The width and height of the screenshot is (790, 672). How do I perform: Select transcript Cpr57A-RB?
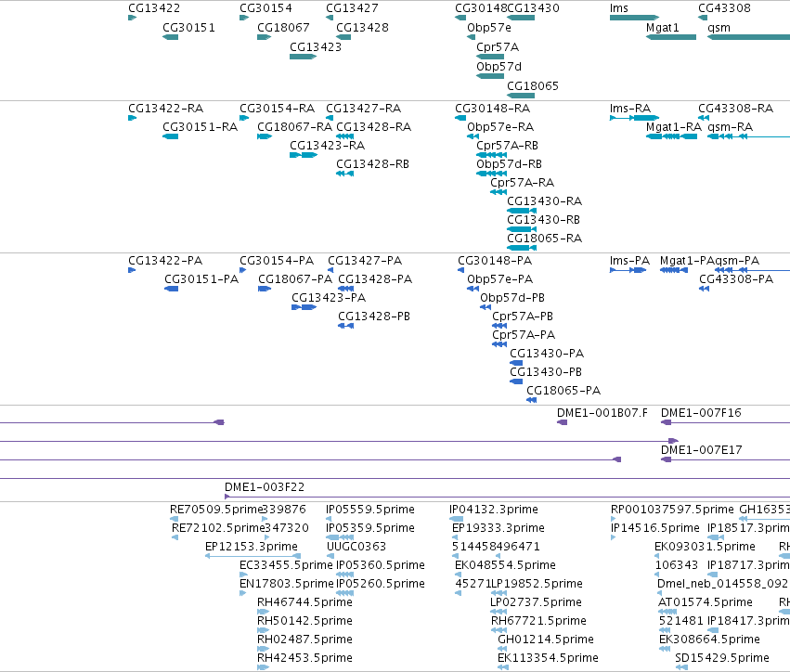coord(491,155)
